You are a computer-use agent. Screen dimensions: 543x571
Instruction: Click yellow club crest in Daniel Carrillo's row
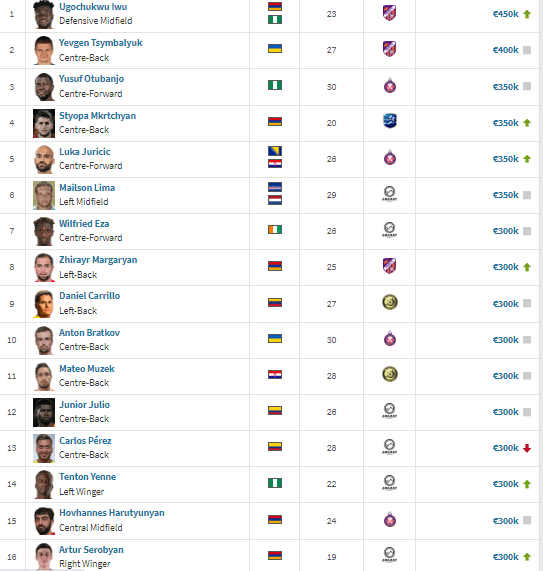tap(390, 302)
